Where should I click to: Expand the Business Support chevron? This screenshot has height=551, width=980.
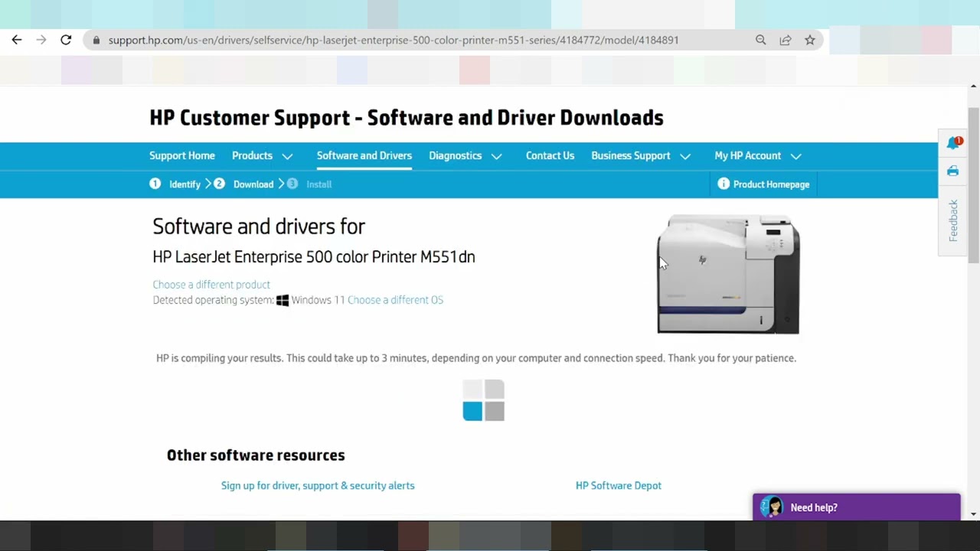tap(685, 156)
